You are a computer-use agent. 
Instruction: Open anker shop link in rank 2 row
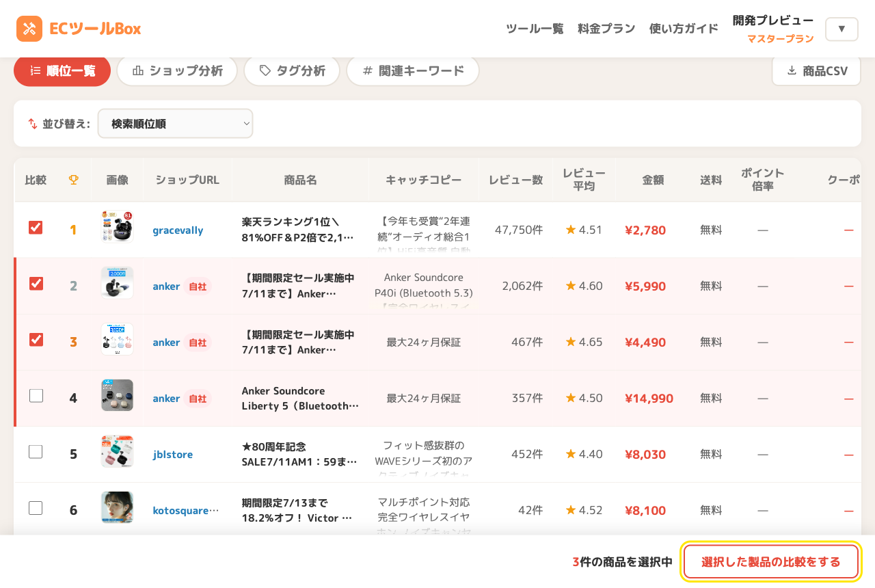tap(166, 286)
